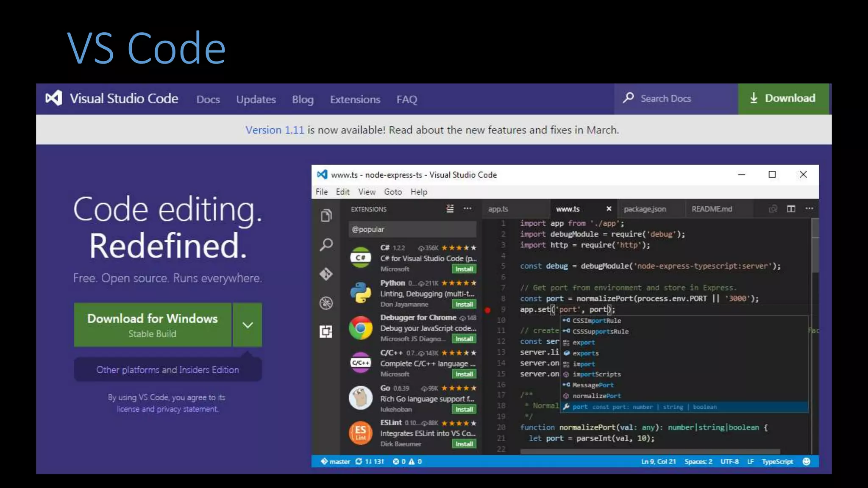Click the @popular extensions search box

(412, 229)
